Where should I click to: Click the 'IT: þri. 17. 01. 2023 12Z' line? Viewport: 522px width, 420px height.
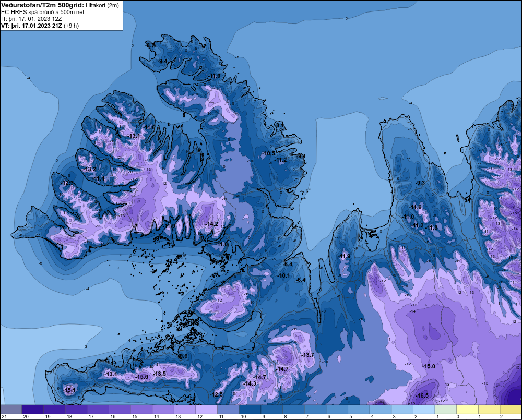click(x=31, y=19)
